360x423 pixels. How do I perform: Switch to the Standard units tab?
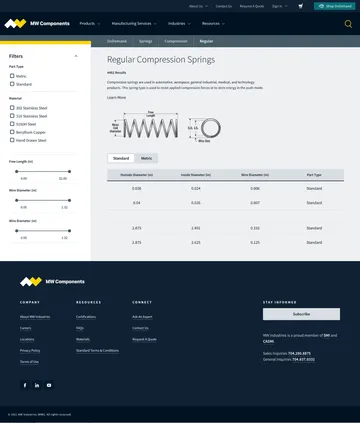[121, 158]
